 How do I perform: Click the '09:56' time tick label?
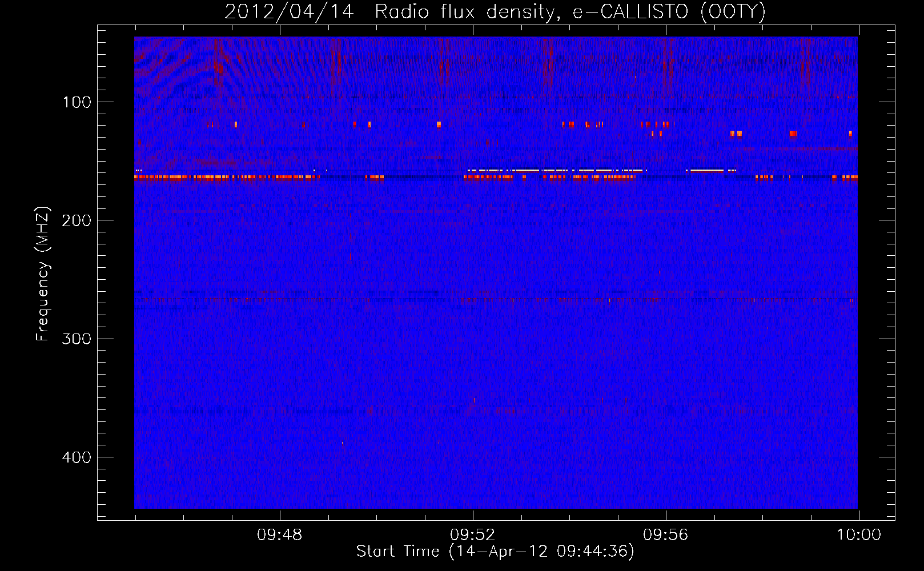665,535
